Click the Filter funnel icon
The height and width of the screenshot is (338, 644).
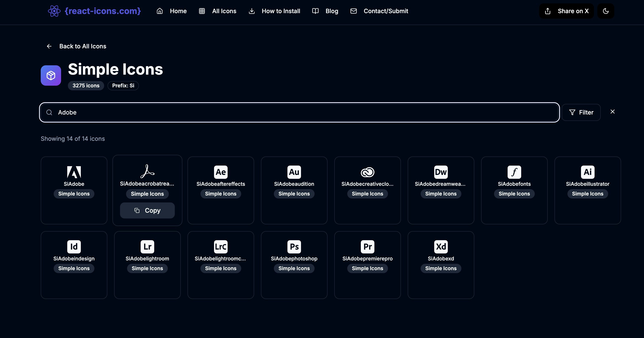click(x=572, y=113)
